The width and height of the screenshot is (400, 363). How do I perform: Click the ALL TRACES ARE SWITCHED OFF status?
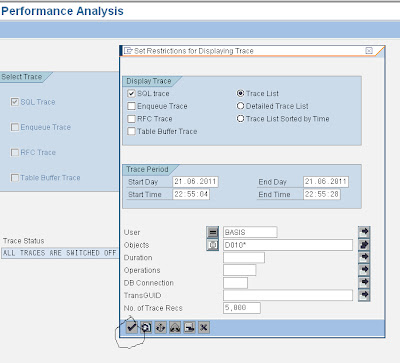tap(60, 253)
